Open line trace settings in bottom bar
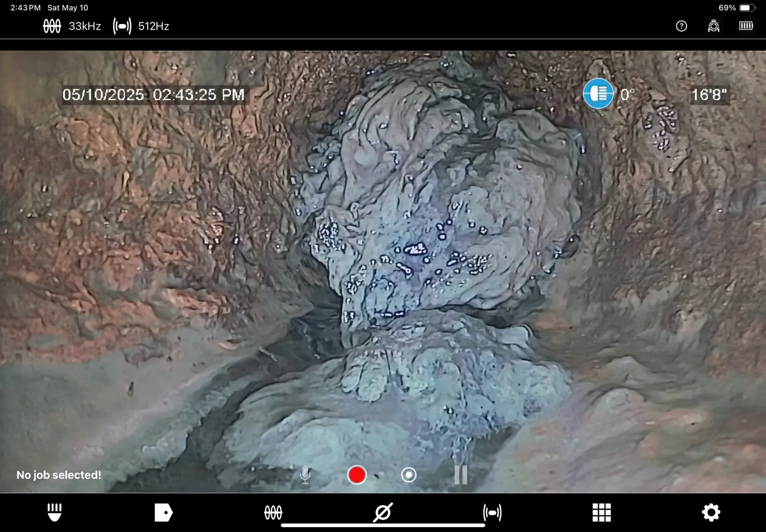766x532 pixels. click(273, 513)
